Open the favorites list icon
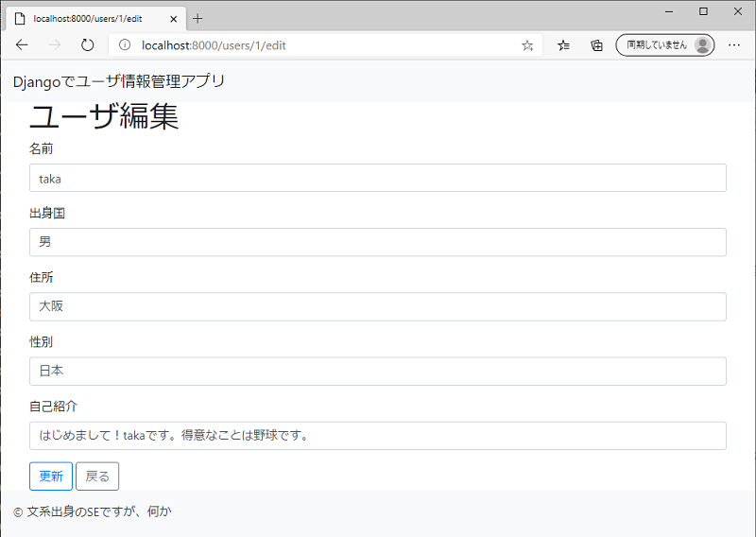Image resolution: width=756 pixels, height=537 pixels. [563, 45]
